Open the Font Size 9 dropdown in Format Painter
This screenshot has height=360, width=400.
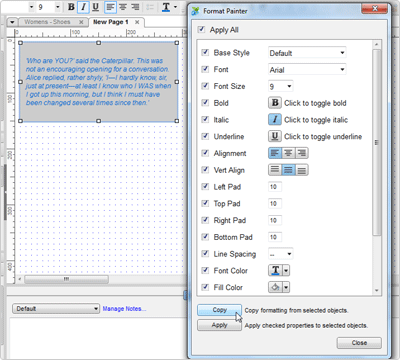pyautogui.click(x=281, y=86)
